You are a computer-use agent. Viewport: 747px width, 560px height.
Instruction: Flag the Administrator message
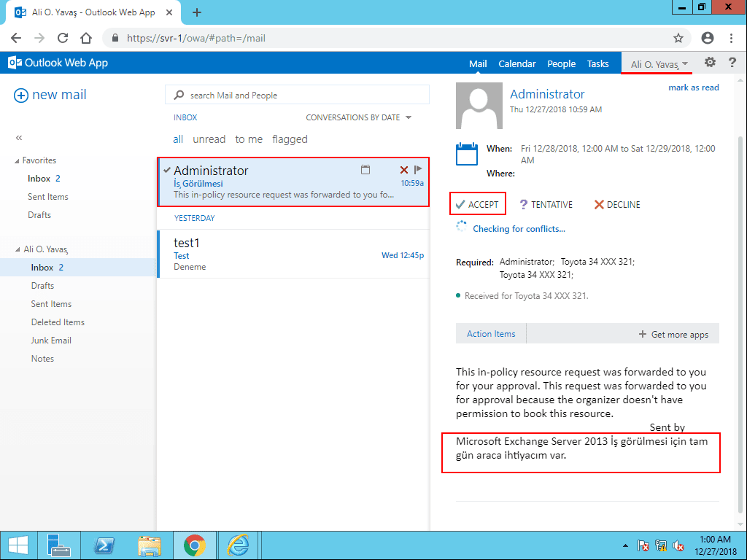[x=419, y=170]
